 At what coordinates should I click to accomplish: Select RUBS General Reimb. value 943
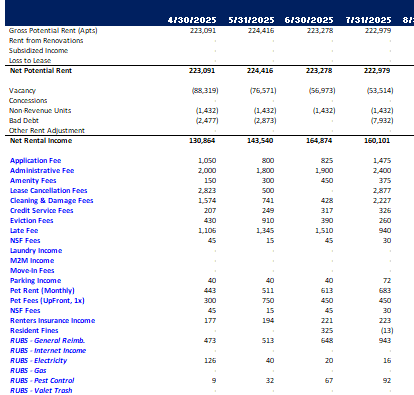pos(385,341)
